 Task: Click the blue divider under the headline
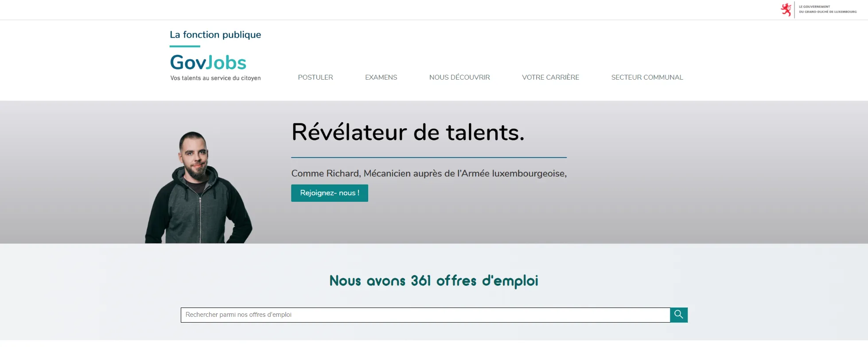[428, 157]
